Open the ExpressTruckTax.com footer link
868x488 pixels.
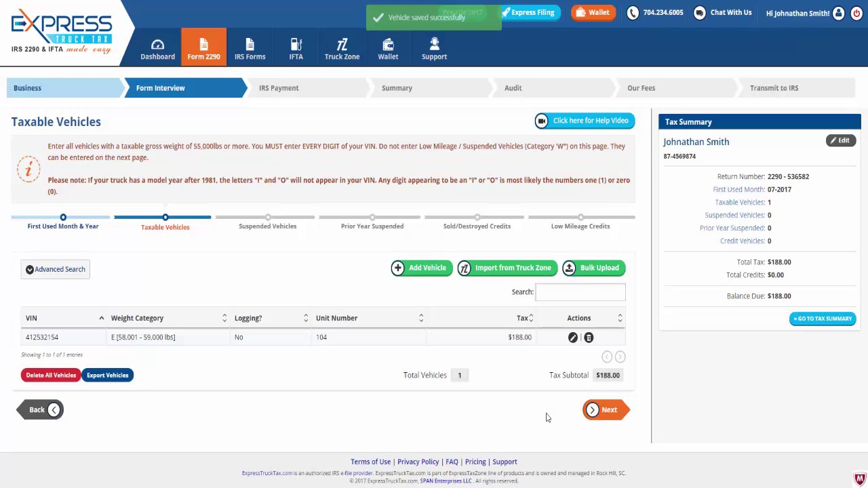(x=267, y=473)
